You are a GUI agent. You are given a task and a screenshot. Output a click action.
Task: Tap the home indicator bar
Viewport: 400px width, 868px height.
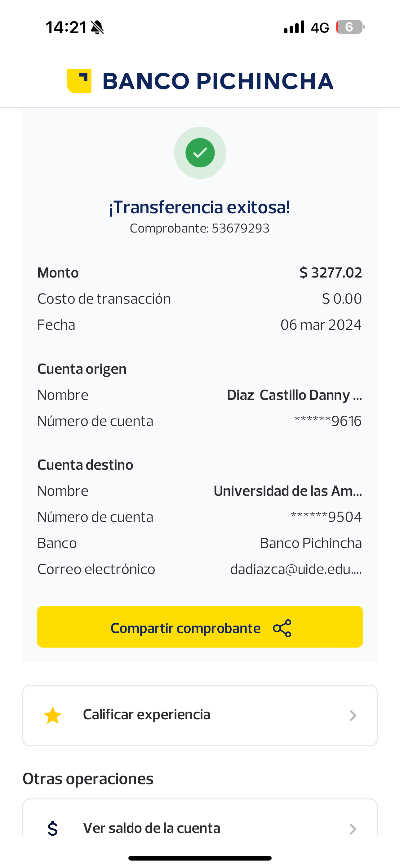click(x=200, y=858)
